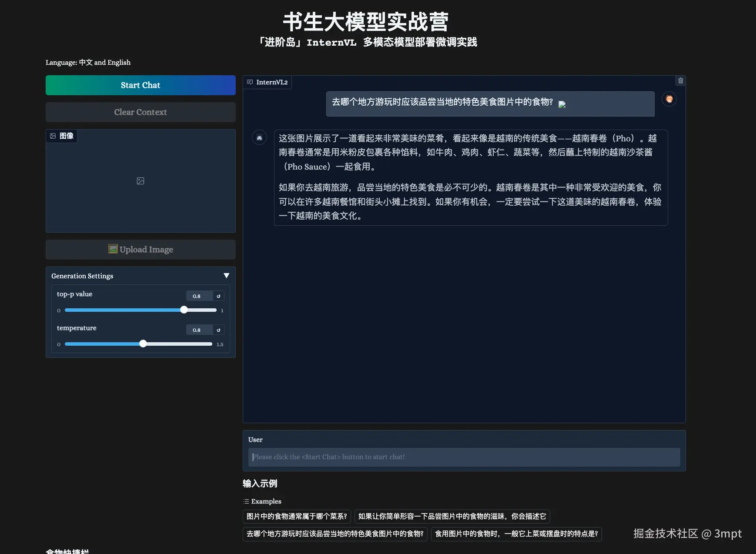Click the bot avatar beside the reply
The height and width of the screenshot is (554, 756).
point(260,138)
